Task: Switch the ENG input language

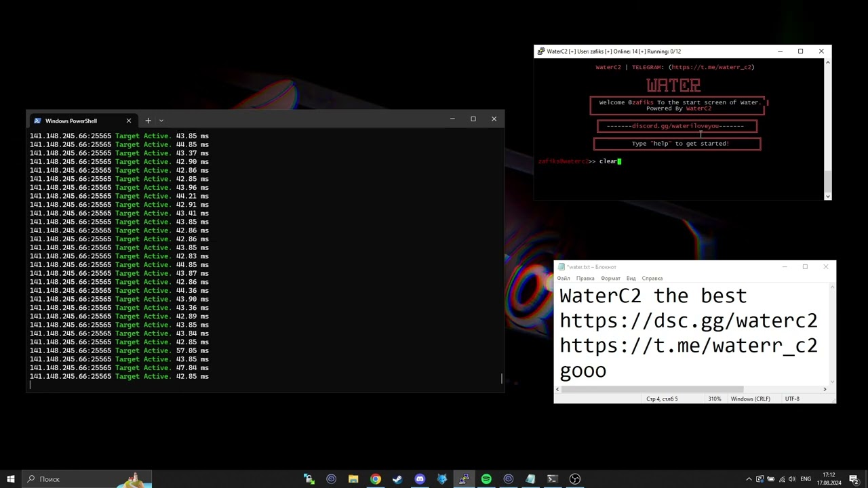Action: (x=806, y=479)
